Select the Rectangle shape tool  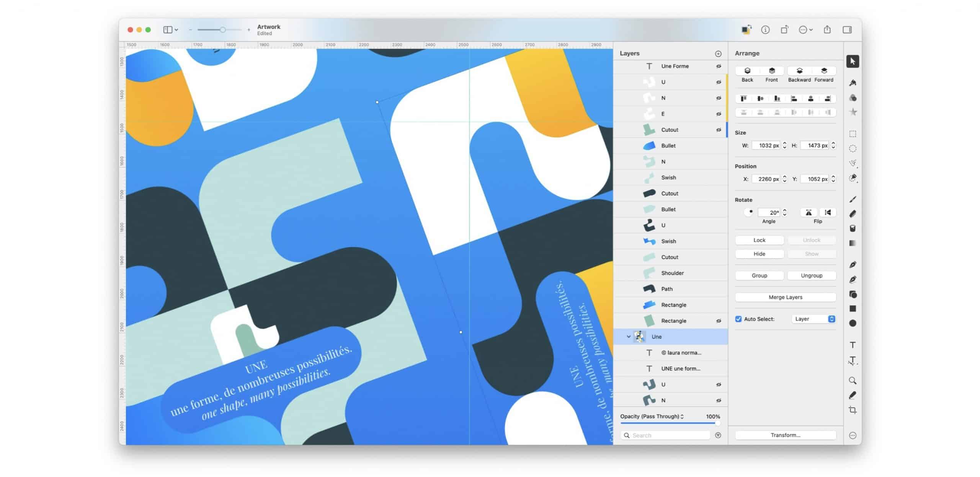click(x=853, y=309)
